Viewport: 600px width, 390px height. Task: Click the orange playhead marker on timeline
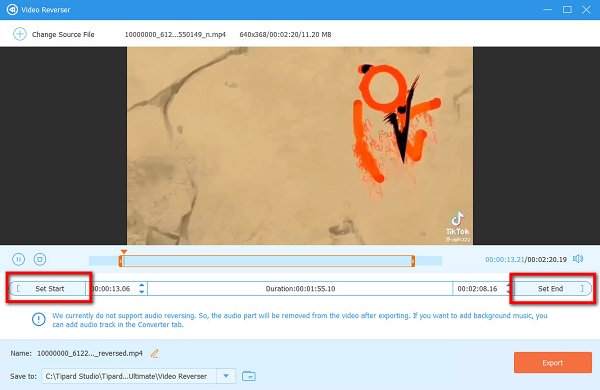[124, 252]
